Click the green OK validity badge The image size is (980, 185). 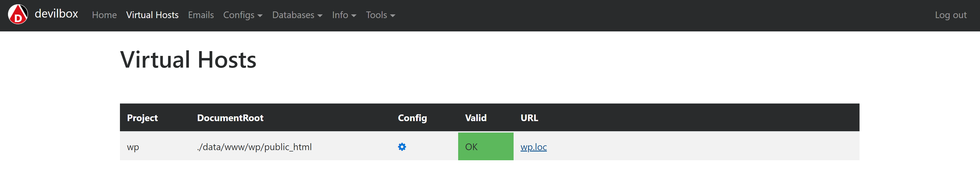point(486,147)
